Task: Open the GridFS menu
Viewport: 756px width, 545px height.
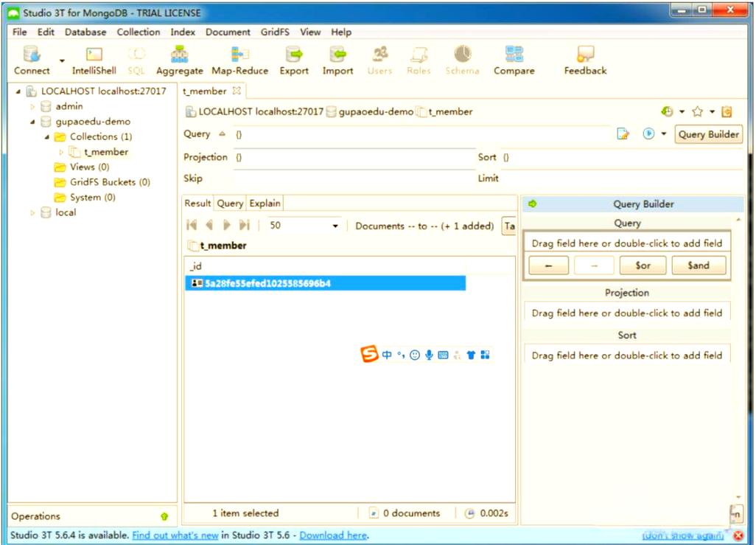Action: pos(275,32)
